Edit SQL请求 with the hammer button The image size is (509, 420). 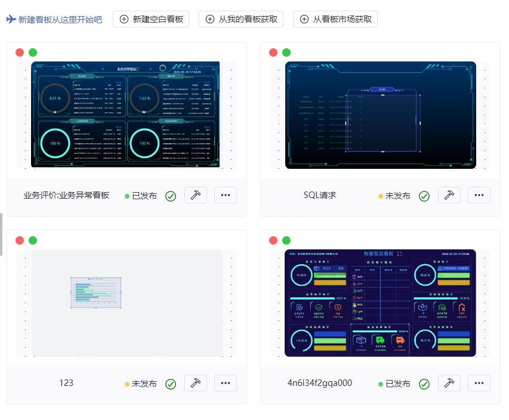click(449, 195)
